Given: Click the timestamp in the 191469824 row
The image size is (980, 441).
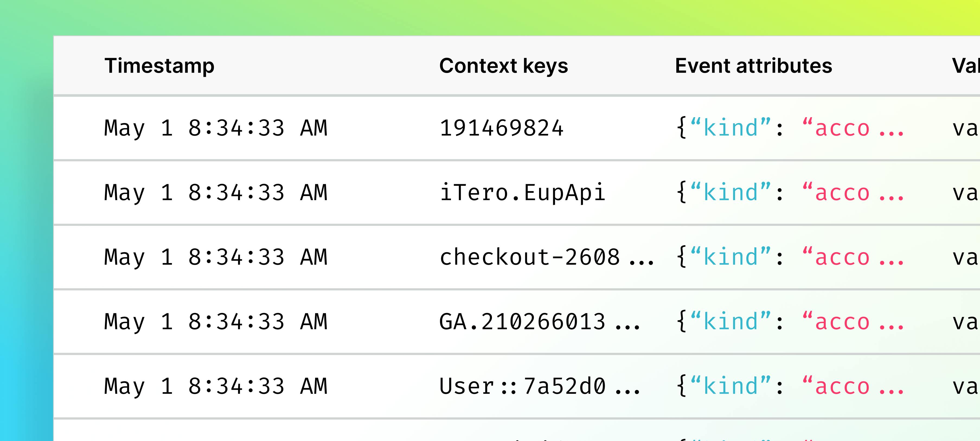Looking at the screenshot, I should pos(216,128).
